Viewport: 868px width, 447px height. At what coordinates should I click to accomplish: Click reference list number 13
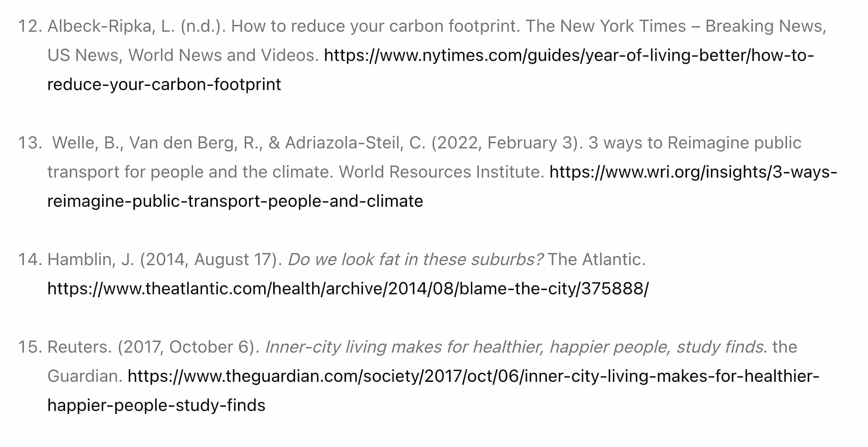tap(30, 143)
